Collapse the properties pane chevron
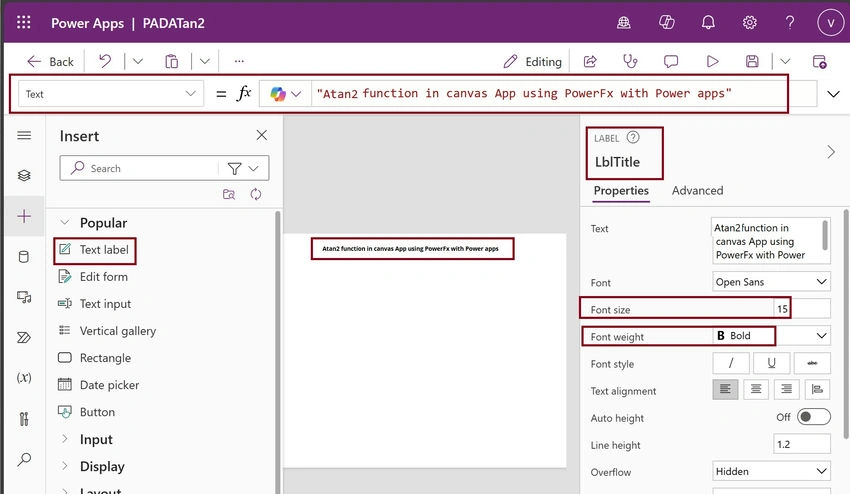The image size is (850, 494). click(831, 152)
